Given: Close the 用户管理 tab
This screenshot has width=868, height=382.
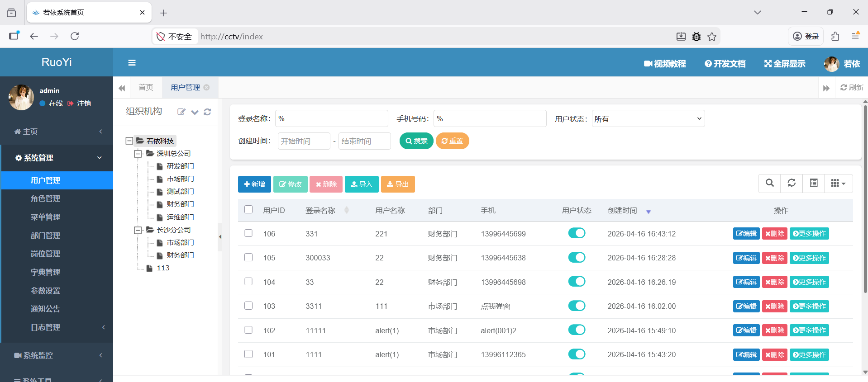Looking at the screenshot, I should tap(206, 87).
